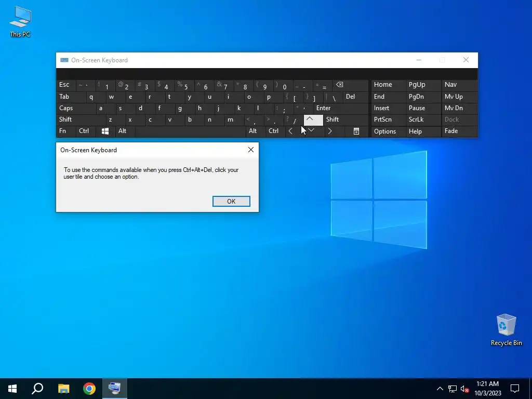
Task: Tap the number 5 key
Action: pos(184,85)
